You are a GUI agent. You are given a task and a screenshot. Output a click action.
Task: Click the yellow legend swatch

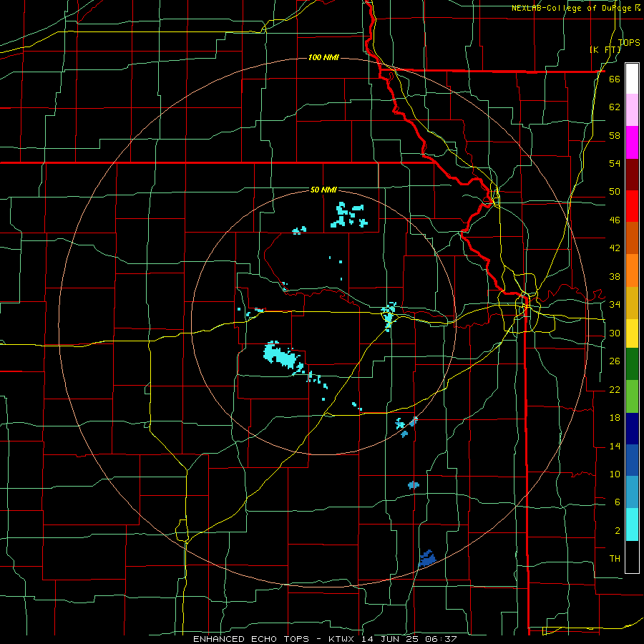coord(632,333)
